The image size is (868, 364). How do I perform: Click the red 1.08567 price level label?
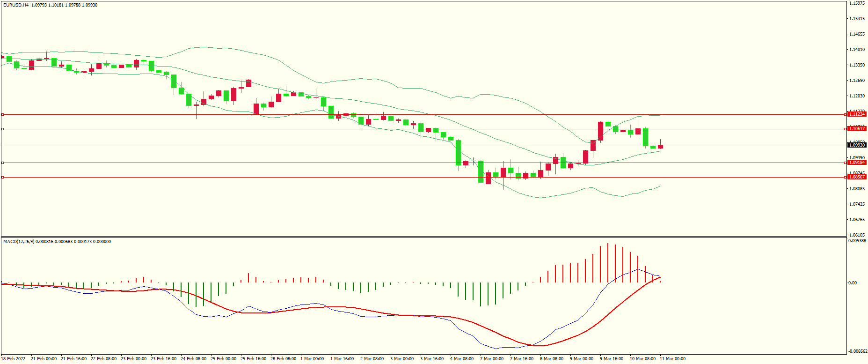857,177
